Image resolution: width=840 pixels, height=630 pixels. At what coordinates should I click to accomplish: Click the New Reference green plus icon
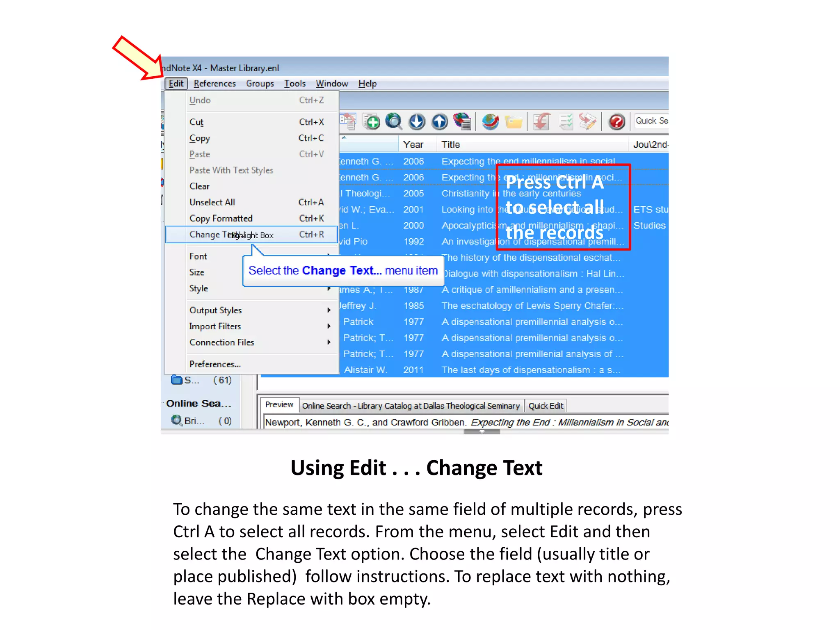click(372, 122)
